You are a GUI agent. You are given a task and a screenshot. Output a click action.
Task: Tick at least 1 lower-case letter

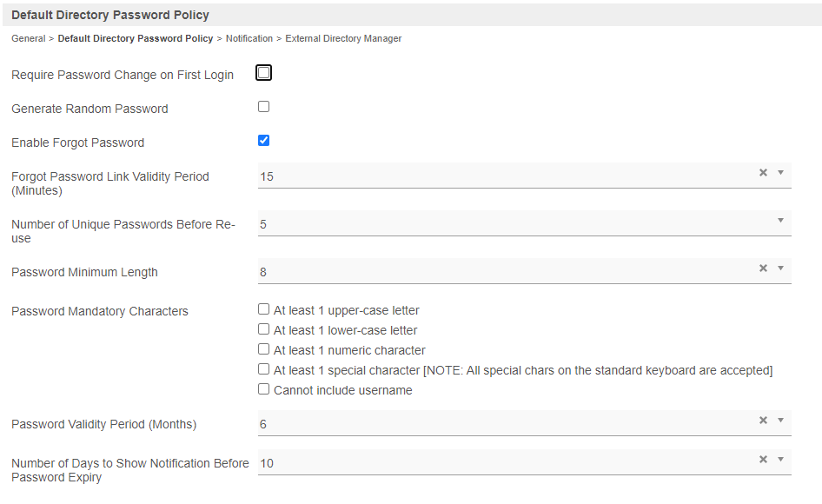tap(263, 329)
